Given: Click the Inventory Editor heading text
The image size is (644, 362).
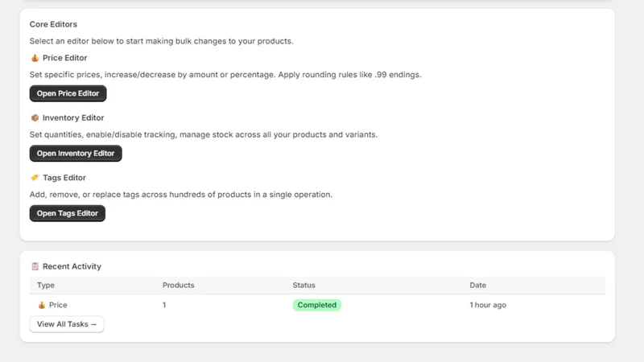Looking at the screenshot, I should tap(73, 117).
